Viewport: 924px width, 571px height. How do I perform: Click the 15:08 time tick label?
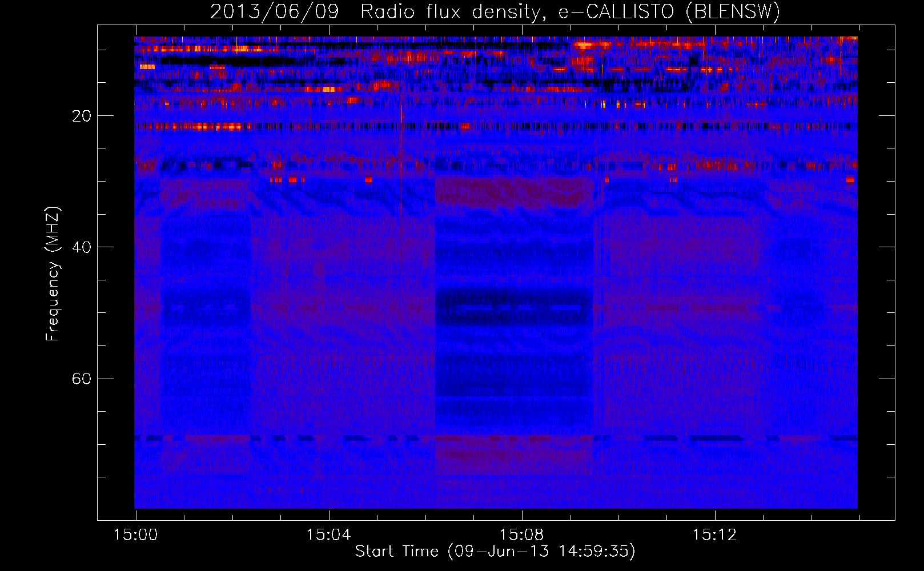pyautogui.click(x=521, y=535)
